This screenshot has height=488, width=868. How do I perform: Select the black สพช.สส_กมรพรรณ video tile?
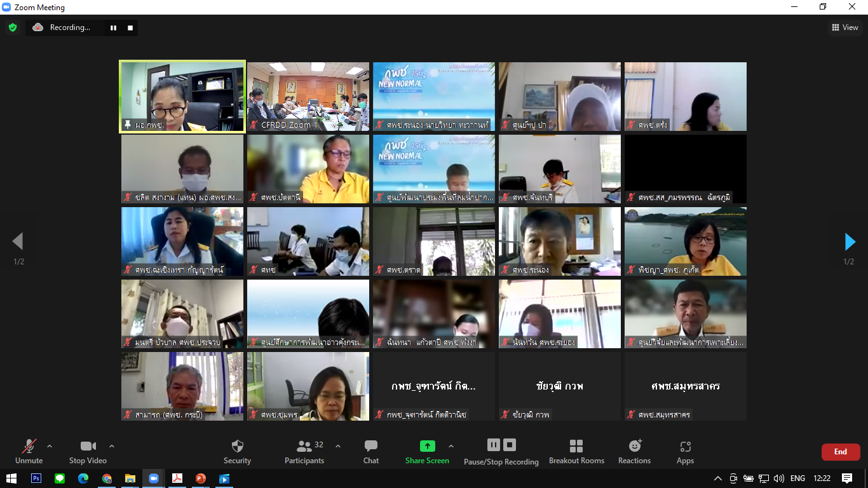(686, 169)
